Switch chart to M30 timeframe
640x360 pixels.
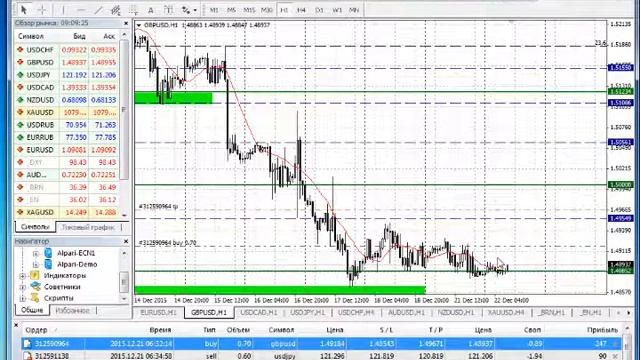pos(267,10)
